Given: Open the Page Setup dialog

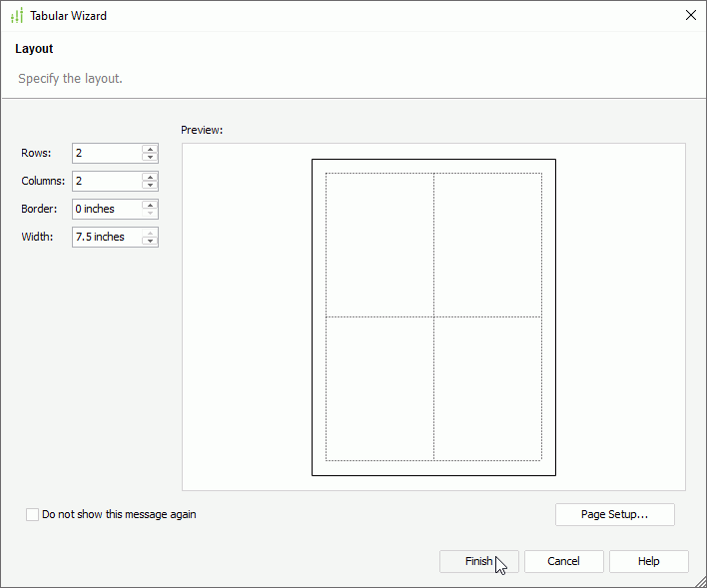Looking at the screenshot, I should coord(614,514).
